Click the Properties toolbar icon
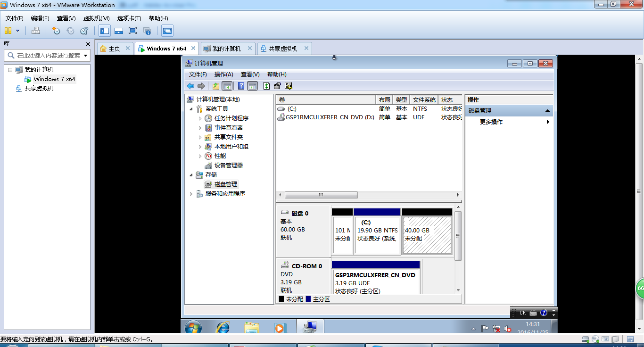This screenshot has height=347, width=644. click(x=278, y=86)
